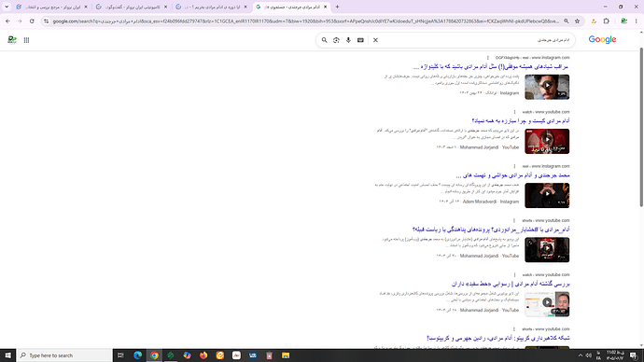Open Firefox from the taskbar

coord(203,355)
